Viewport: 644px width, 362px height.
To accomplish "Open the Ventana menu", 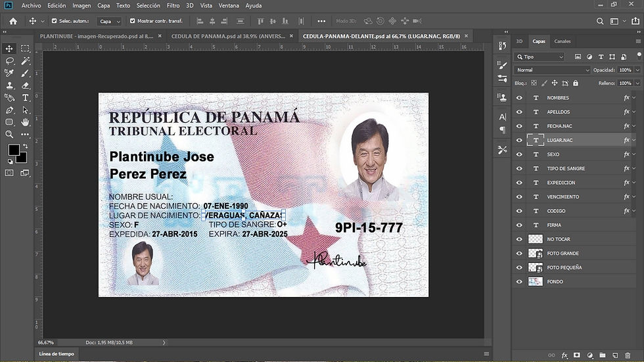I will 229,5.
